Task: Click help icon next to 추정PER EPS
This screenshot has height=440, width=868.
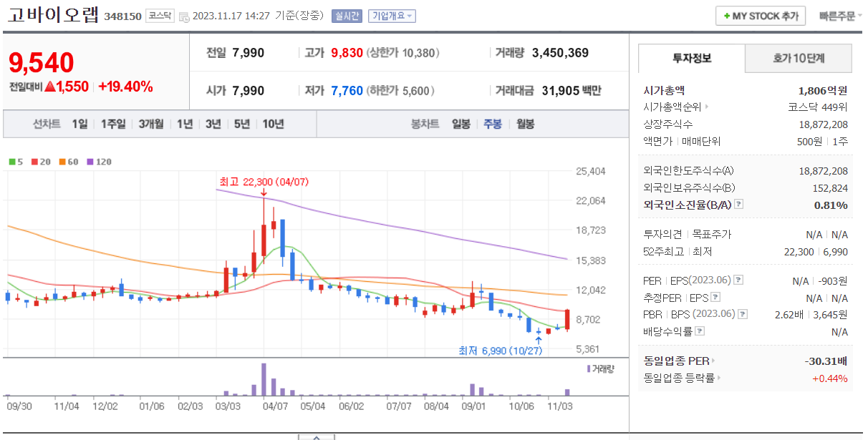Action: [x=715, y=298]
